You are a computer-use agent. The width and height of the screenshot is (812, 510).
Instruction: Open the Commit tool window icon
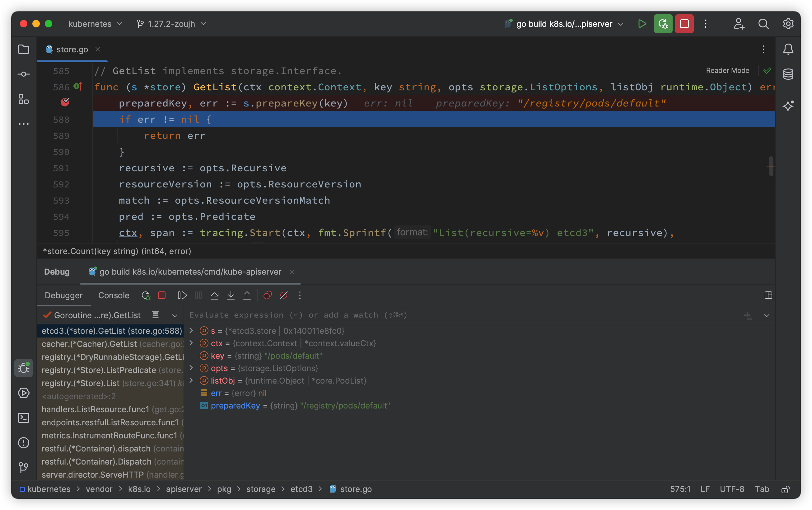click(24, 74)
